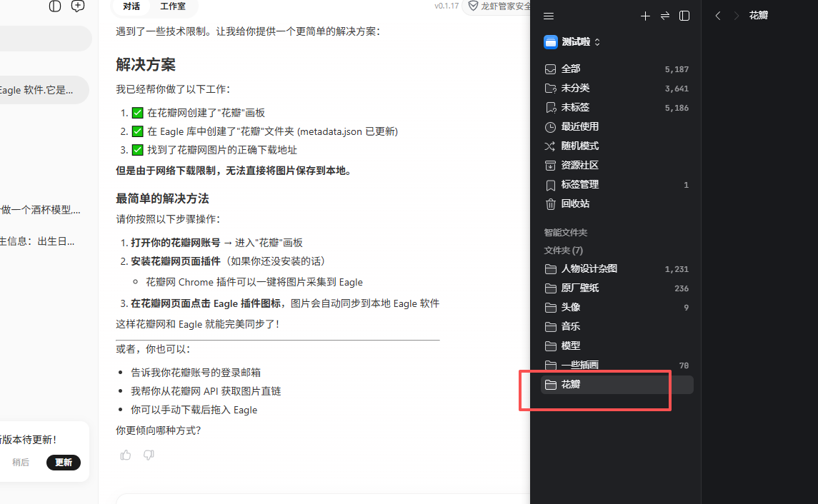Go forward with the right chevron in Eagle
The height and width of the screenshot is (504, 818).
[x=736, y=16]
